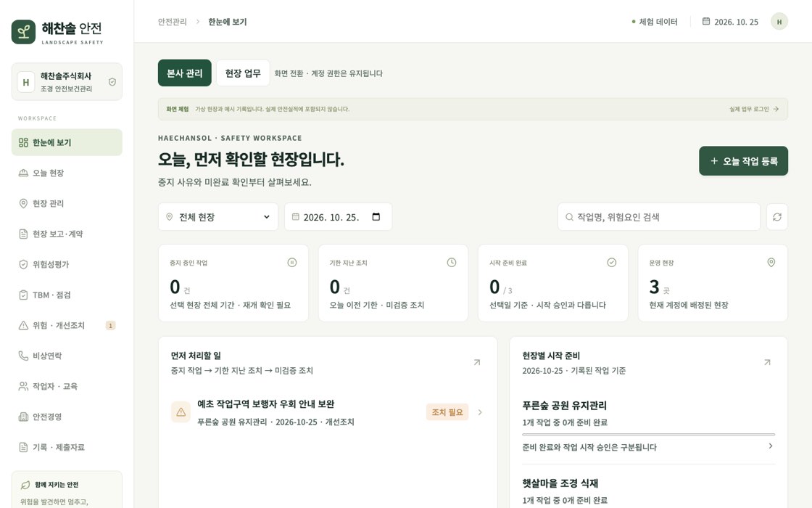Open 오늘 현장 sidebar item
The width and height of the screenshot is (812, 508).
pyautogui.click(x=67, y=173)
